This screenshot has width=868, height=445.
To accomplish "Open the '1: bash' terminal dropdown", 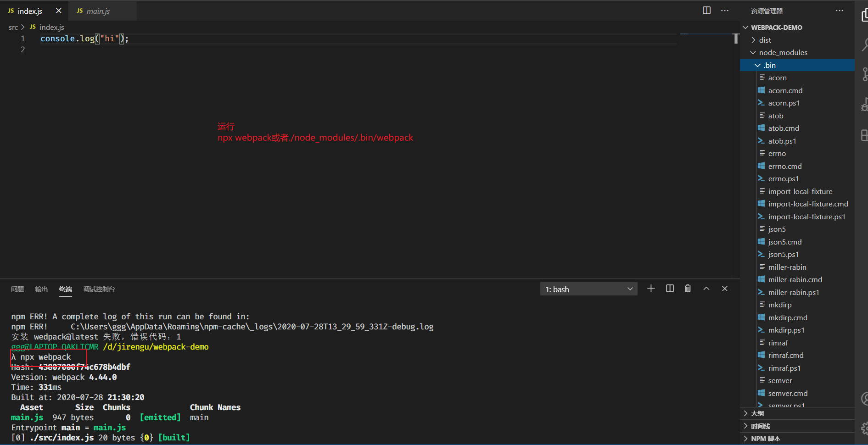I will pos(589,289).
